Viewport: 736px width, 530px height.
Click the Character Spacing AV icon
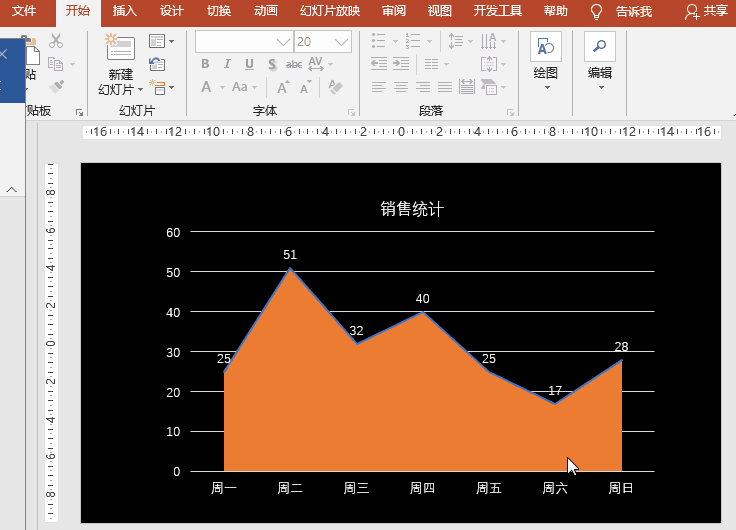point(315,64)
